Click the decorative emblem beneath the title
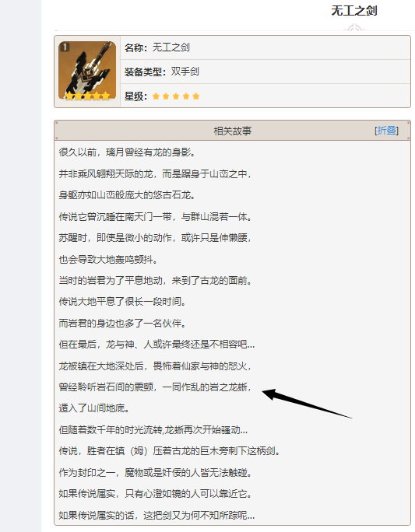The image size is (415, 532). pos(354,28)
